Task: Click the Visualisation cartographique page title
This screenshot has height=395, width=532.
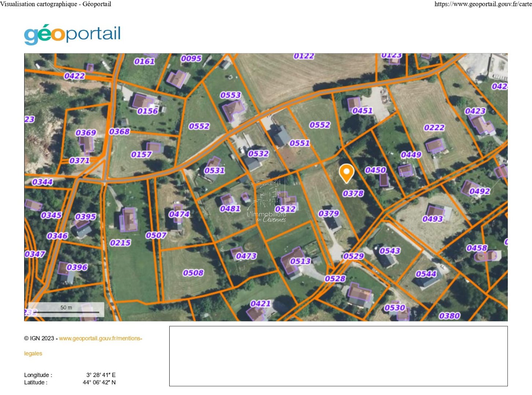Action: click(x=56, y=4)
